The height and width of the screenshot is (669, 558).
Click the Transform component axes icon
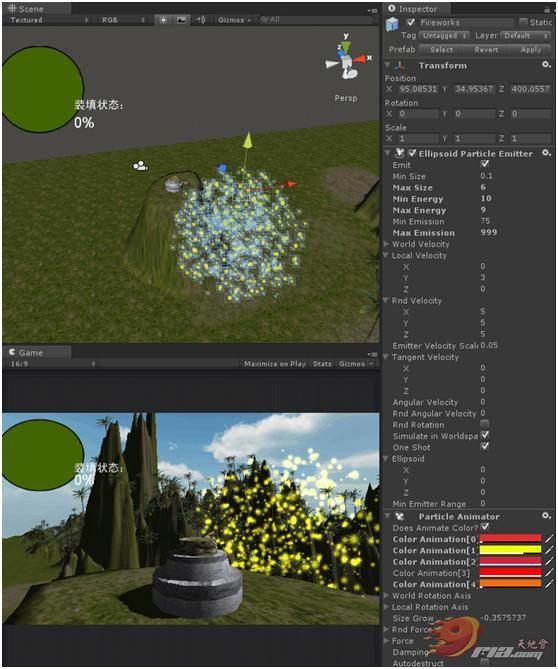(x=399, y=65)
